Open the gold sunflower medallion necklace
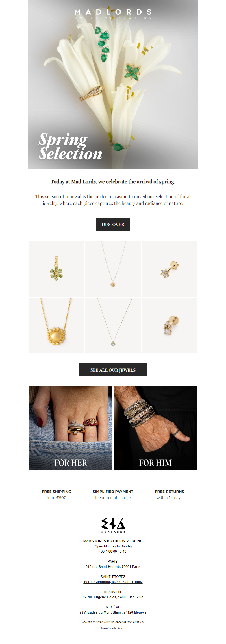 click(56, 325)
